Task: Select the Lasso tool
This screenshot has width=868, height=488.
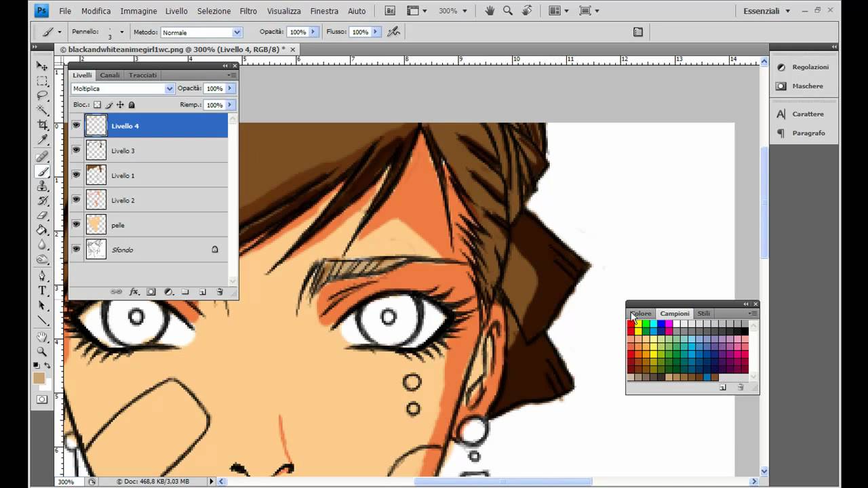Action: 42,96
